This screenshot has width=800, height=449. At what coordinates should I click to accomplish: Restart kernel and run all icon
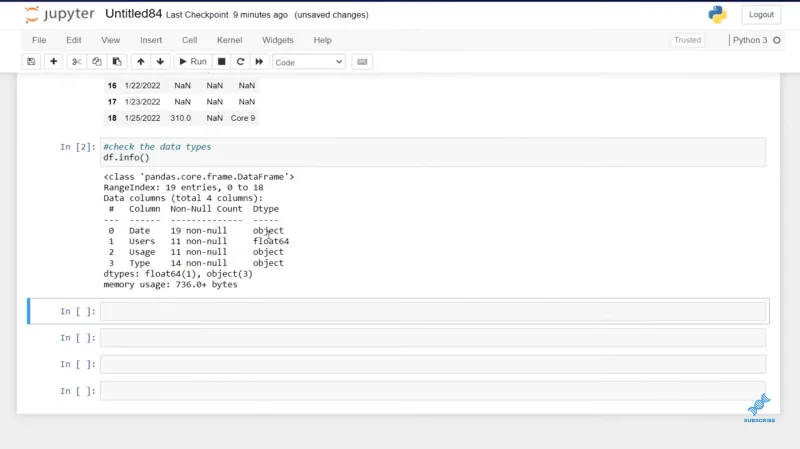pyautogui.click(x=259, y=62)
